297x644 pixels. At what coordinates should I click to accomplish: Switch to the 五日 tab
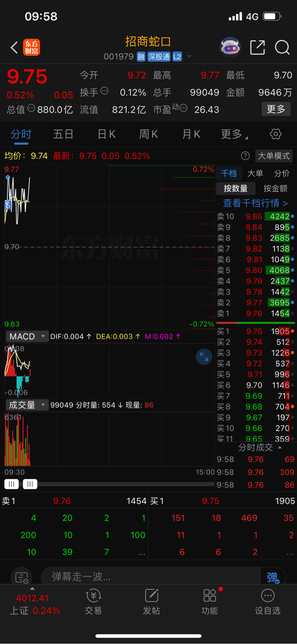tap(63, 134)
